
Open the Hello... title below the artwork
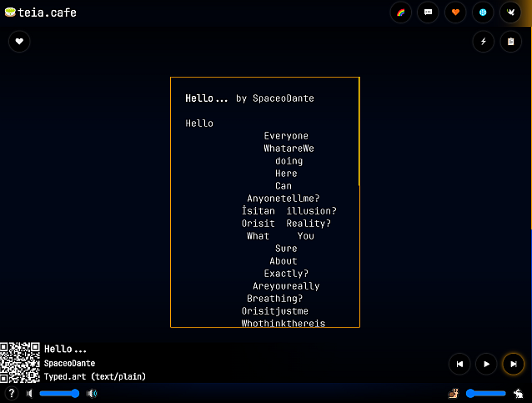tap(66, 349)
